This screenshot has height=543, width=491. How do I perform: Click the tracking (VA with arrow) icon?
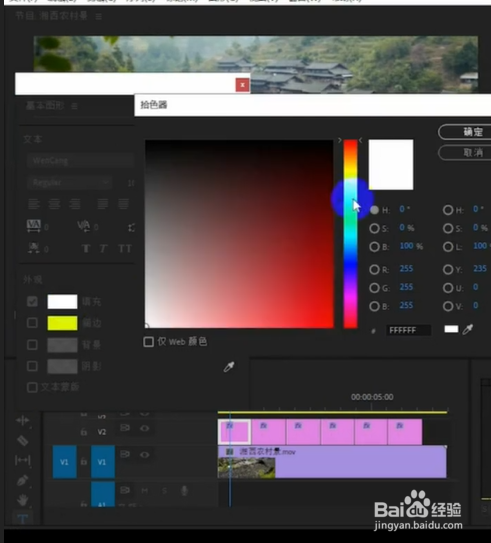pos(34,226)
